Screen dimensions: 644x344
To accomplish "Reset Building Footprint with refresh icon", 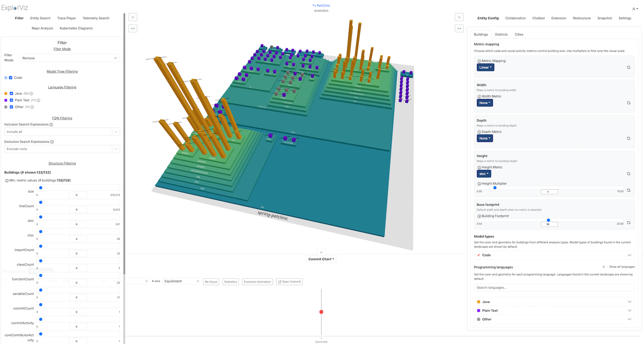I will [x=629, y=223].
